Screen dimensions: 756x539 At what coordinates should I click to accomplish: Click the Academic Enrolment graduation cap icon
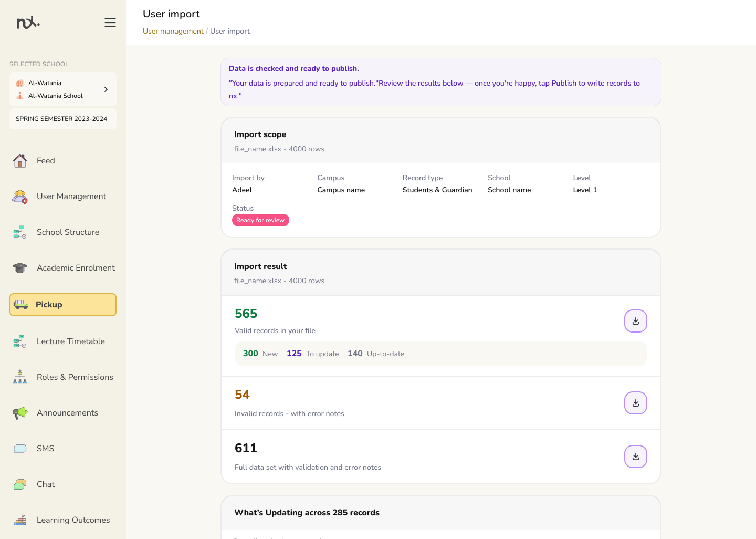pos(20,268)
